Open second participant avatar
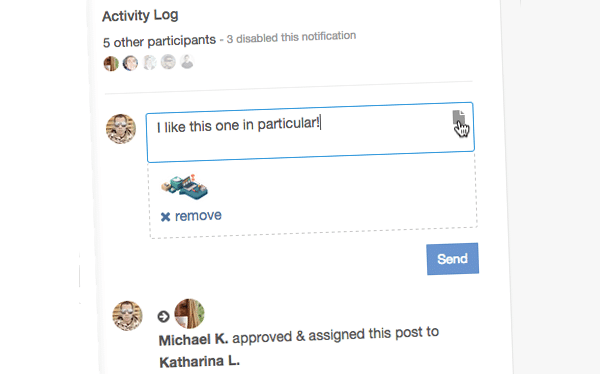Image resolution: width=600 pixels, height=374 pixels. click(x=130, y=63)
